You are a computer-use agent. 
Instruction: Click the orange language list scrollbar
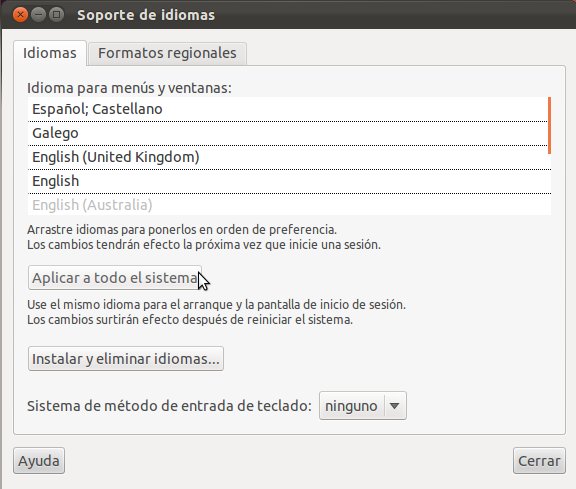click(550, 125)
